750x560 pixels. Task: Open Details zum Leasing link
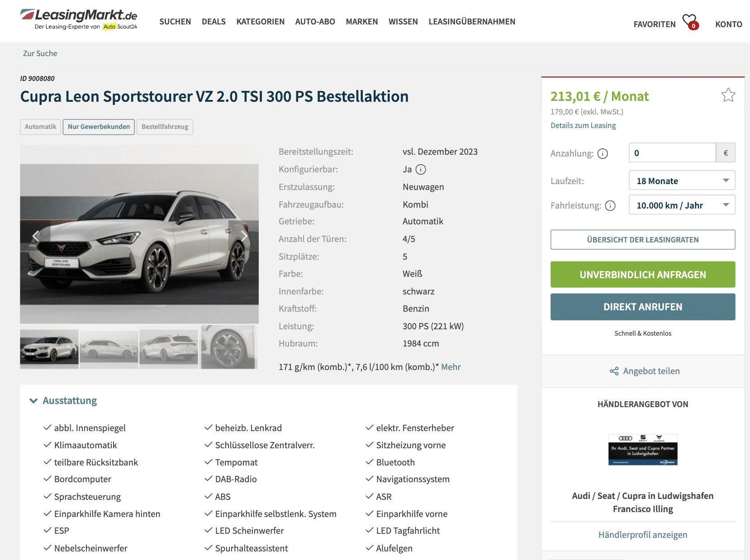point(583,125)
